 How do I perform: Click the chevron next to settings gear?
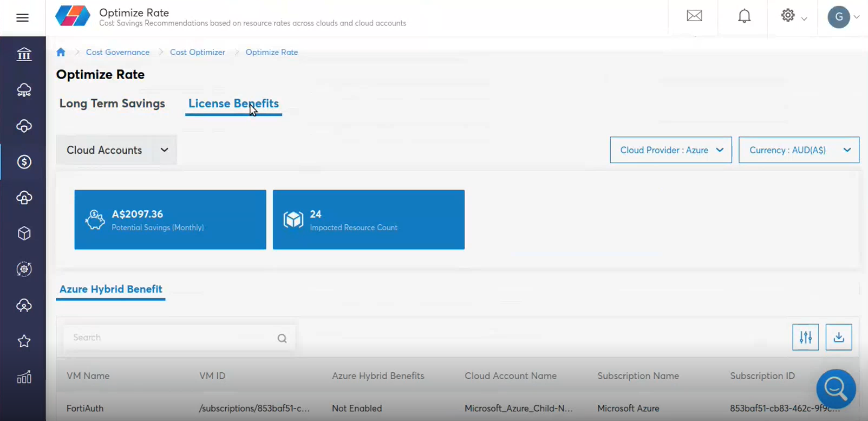pyautogui.click(x=804, y=18)
